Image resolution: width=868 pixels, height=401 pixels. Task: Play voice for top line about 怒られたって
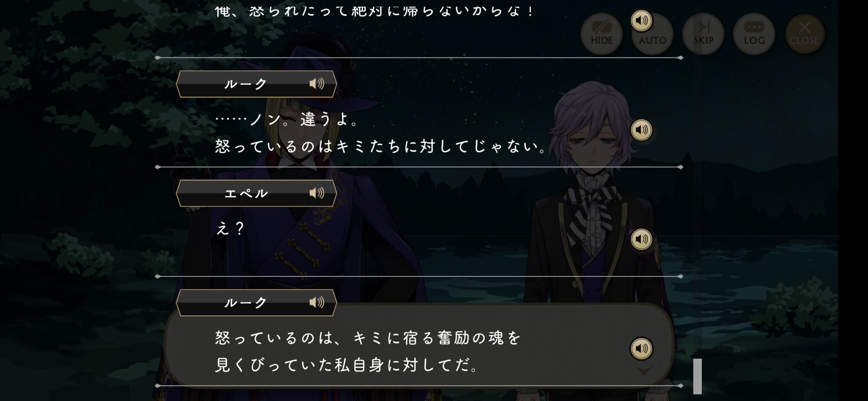pos(641,20)
